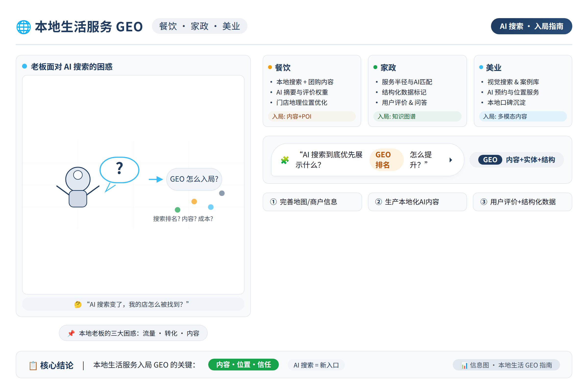
Task: Click the puzzle piece icon in search bubble
Action: point(285,160)
